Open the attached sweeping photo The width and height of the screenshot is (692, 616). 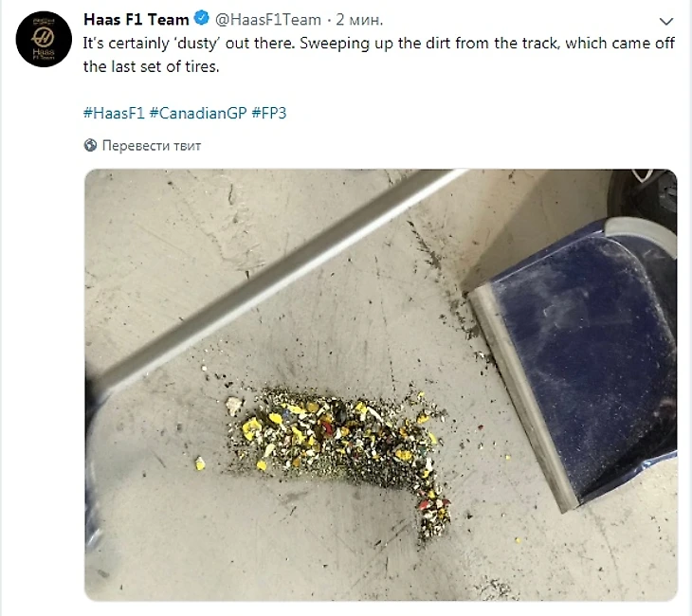pyautogui.click(x=381, y=385)
